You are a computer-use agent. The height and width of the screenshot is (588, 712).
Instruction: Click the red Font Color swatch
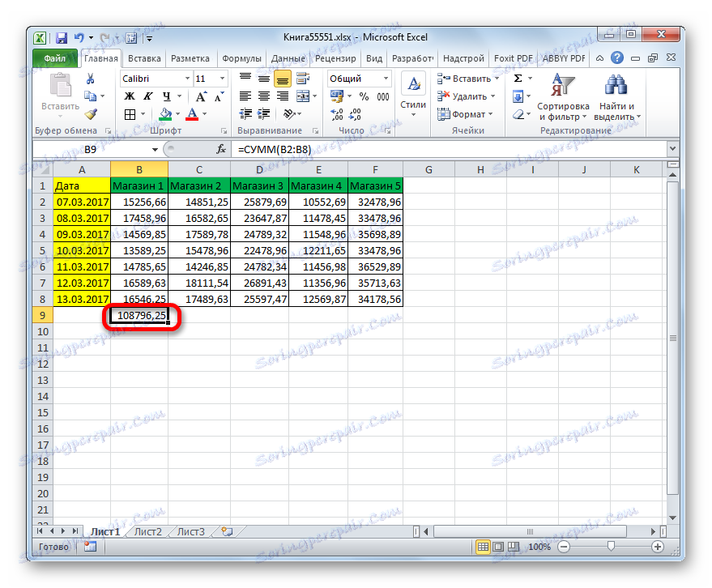pos(191,113)
